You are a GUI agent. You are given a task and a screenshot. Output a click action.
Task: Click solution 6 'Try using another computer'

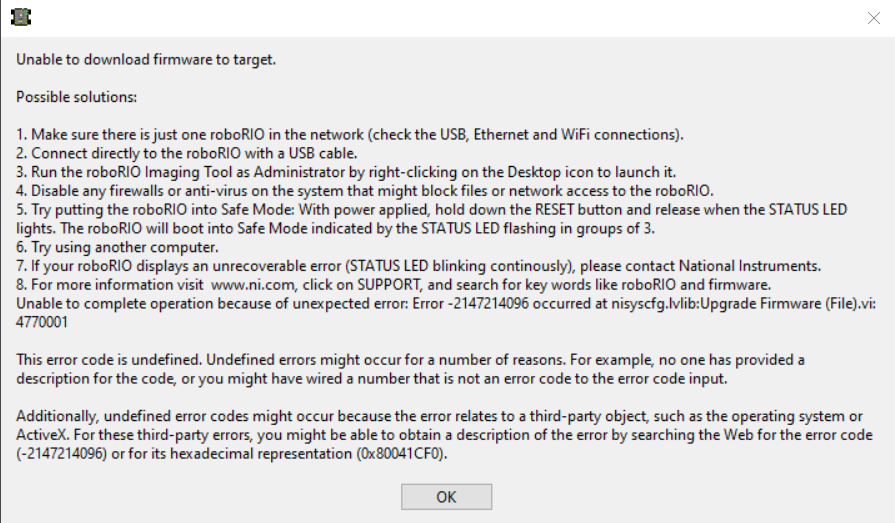(x=117, y=247)
